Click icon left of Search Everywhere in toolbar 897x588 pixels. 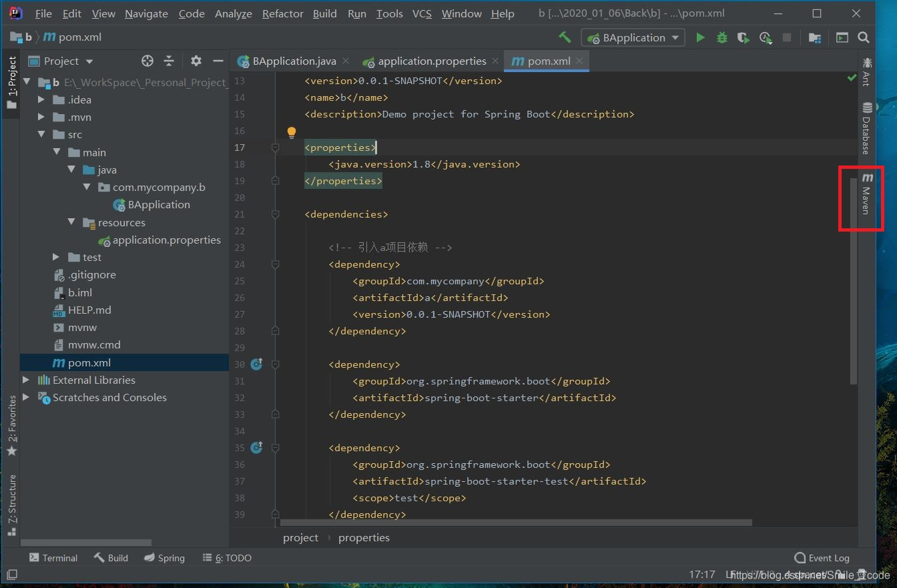pyautogui.click(x=842, y=37)
